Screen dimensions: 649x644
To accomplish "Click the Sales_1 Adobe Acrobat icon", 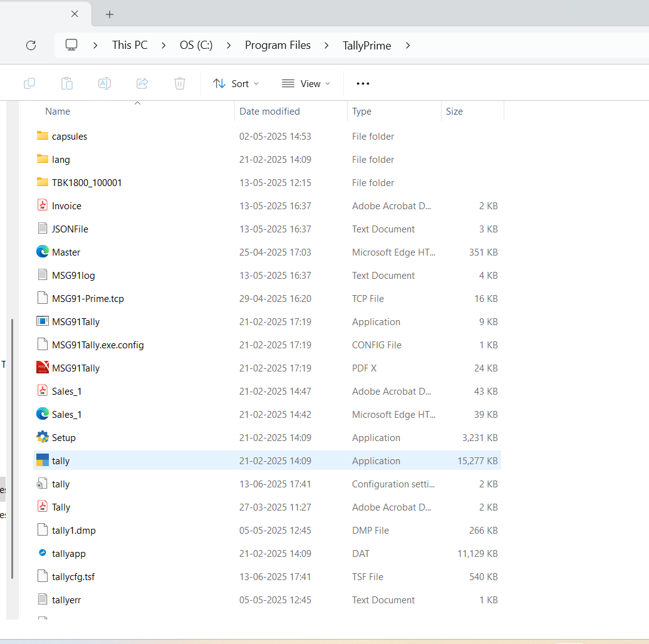I will 42,391.
